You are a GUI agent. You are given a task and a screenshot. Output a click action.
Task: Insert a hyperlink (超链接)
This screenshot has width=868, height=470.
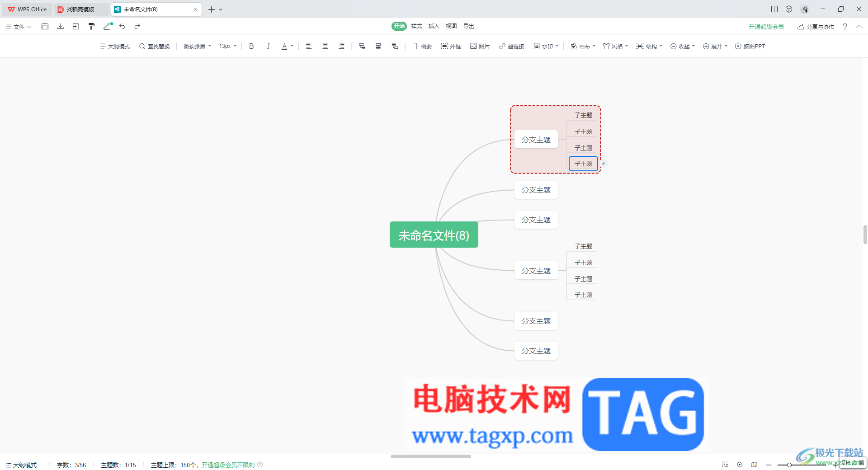[x=511, y=46]
